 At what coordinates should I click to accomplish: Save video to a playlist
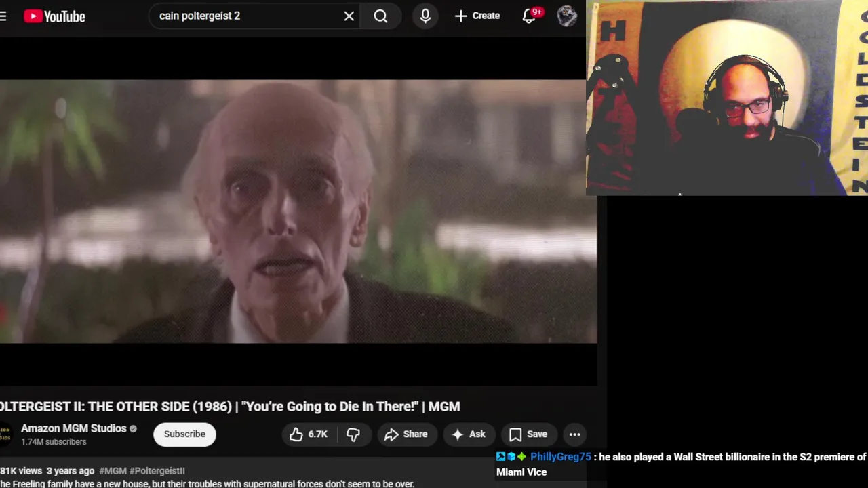(528, 434)
